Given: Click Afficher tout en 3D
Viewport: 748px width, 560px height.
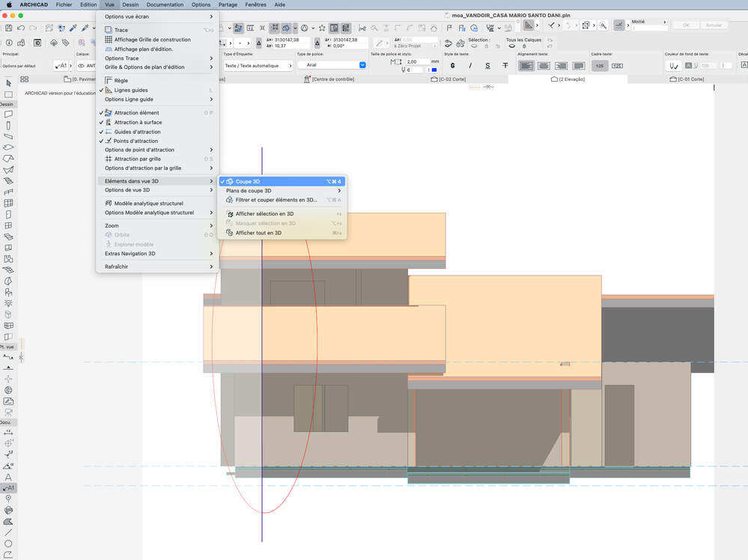Looking at the screenshot, I should pyautogui.click(x=258, y=233).
